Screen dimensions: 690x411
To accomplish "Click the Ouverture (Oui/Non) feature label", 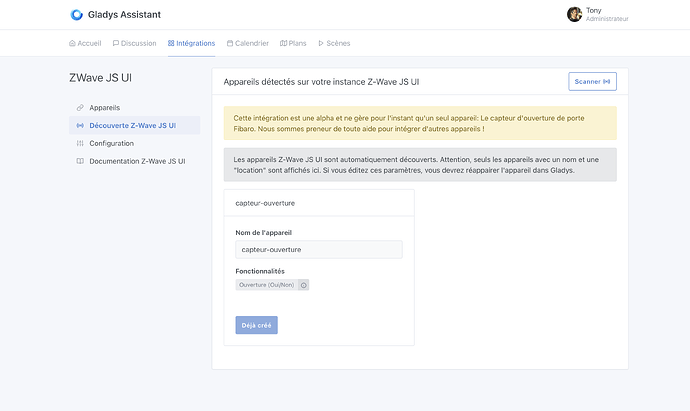I will [x=266, y=285].
